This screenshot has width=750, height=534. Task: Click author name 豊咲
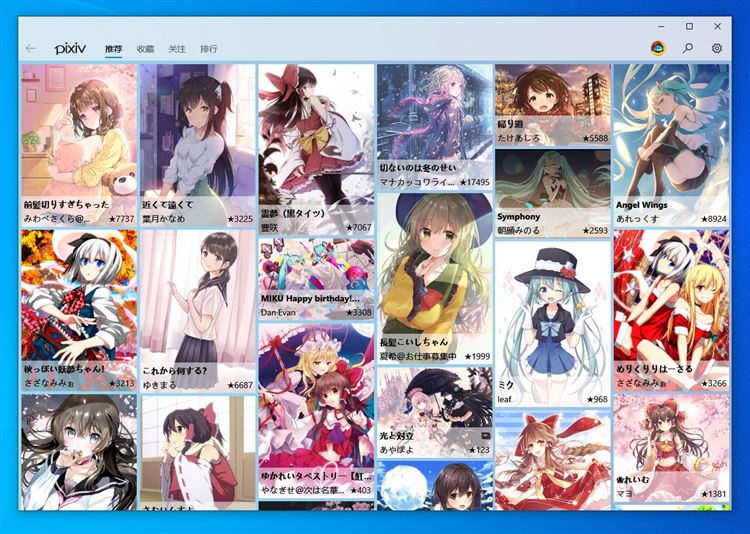[269, 228]
